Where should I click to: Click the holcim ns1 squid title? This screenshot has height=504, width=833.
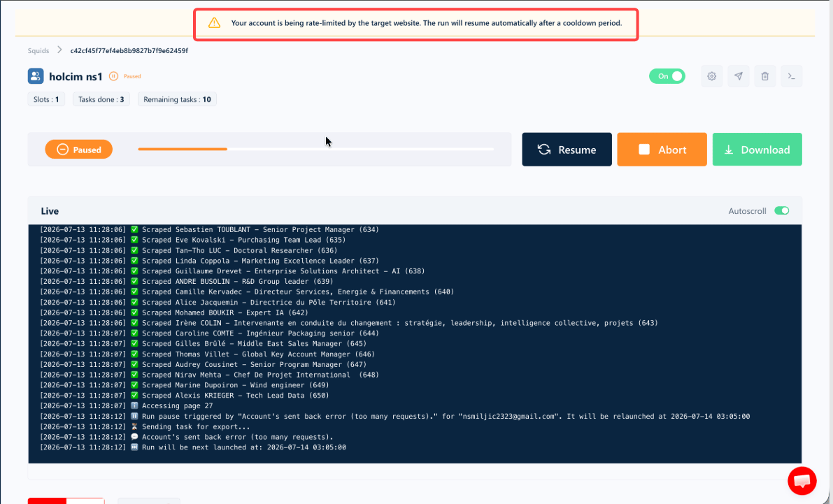point(76,76)
